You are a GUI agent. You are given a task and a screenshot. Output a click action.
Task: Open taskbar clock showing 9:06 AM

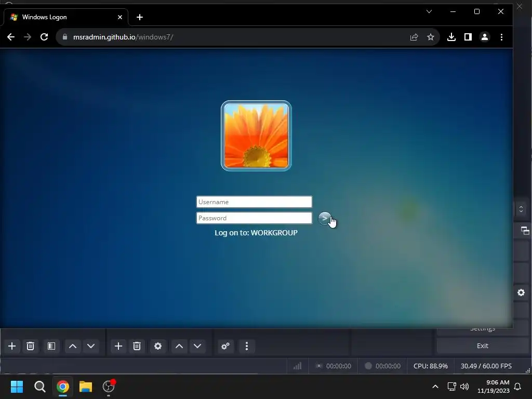pos(494,387)
